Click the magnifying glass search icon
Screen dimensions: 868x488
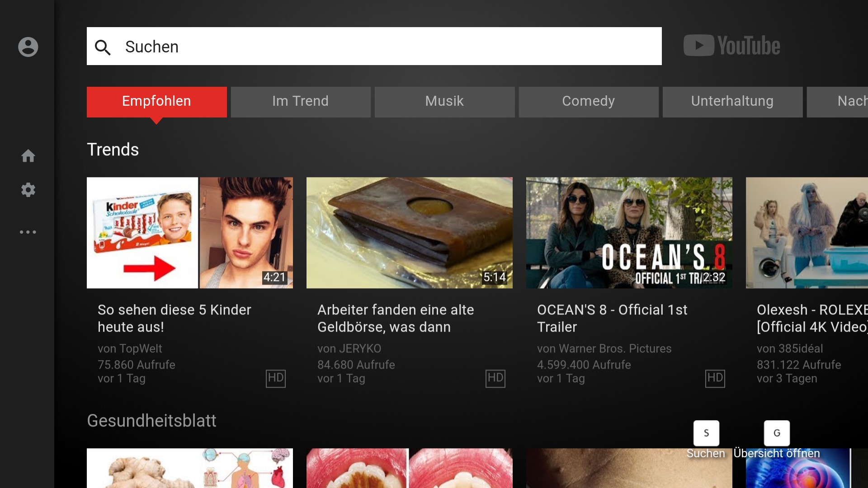pos(103,47)
